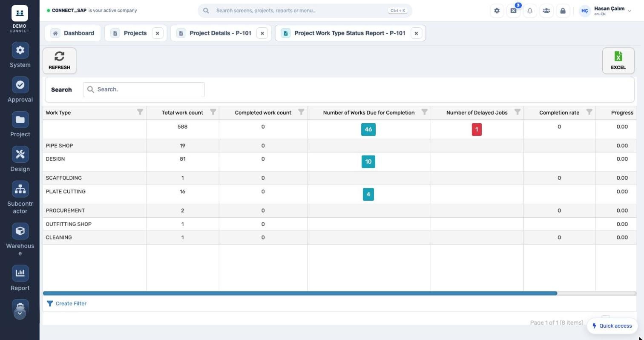Close the Project Work Type Status Report tab

click(x=416, y=33)
